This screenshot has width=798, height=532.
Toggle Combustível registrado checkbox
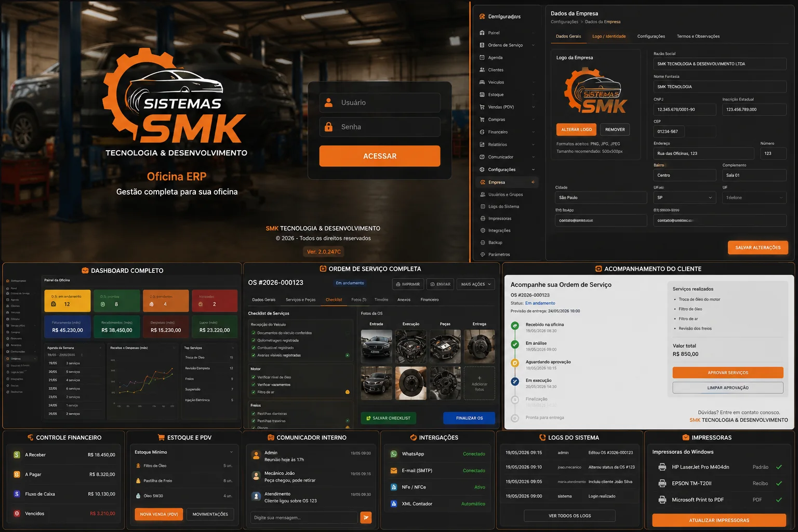pyautogui.click(x=254, y=348)
